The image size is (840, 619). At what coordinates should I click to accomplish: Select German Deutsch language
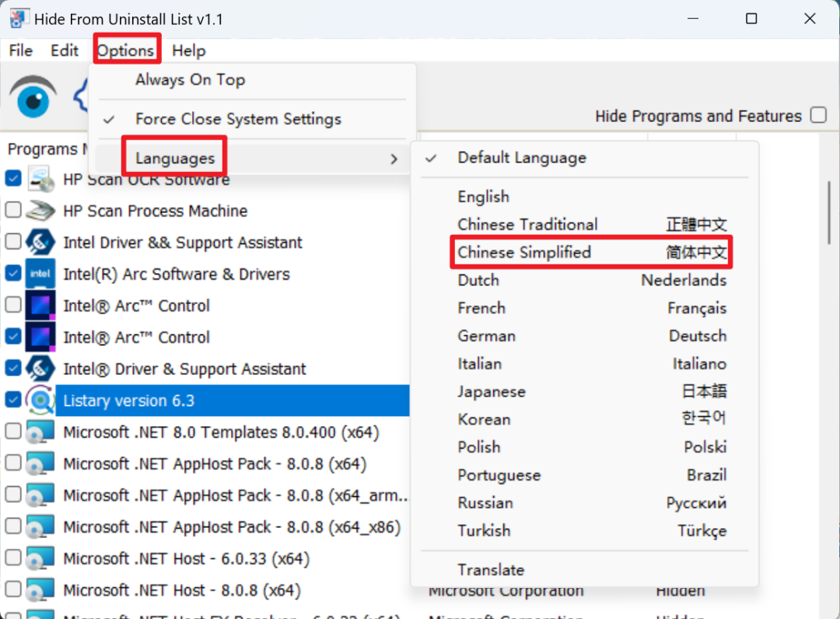pyautogui.click(x=584, y=336)
